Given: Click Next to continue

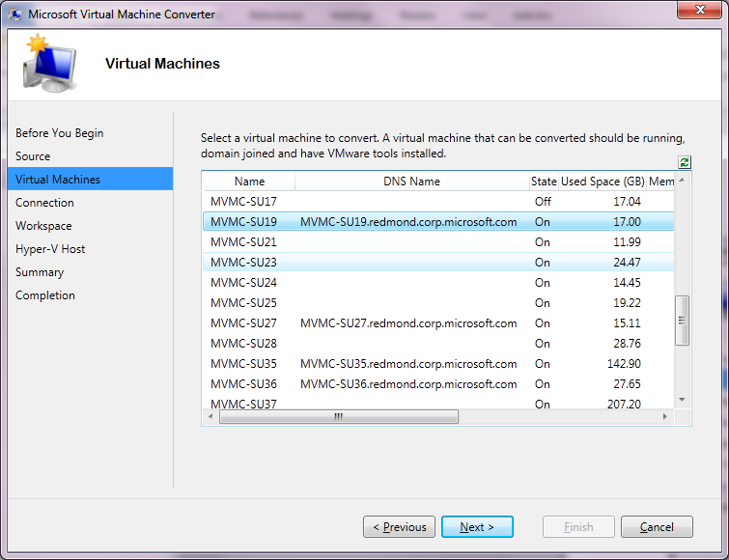Looking at the screenshot, I should 477,526.
